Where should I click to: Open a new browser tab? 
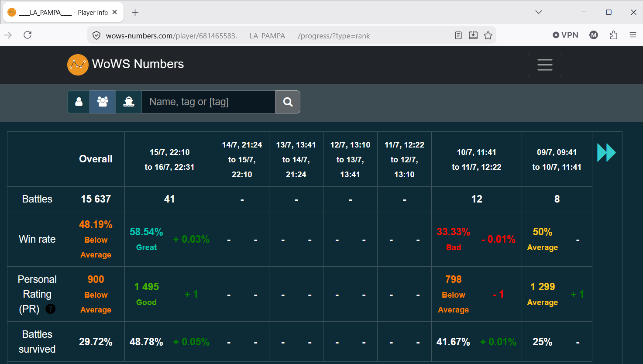point(135,13)
